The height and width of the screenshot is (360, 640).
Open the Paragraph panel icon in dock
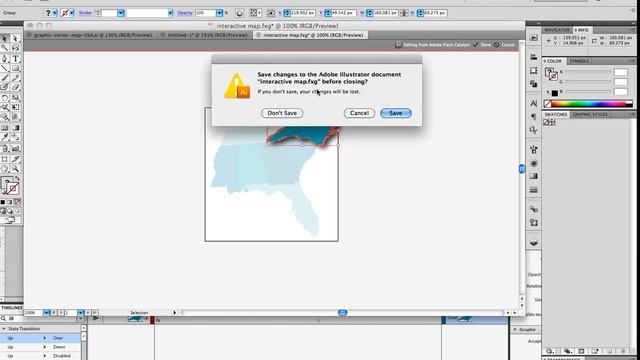[x=533, y=116]
